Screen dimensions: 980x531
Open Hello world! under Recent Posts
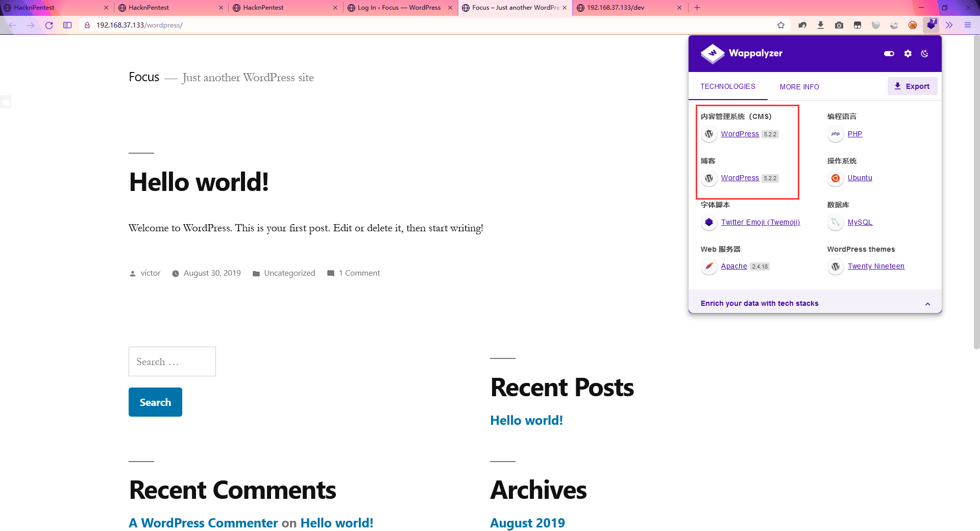tap(526, 420)
